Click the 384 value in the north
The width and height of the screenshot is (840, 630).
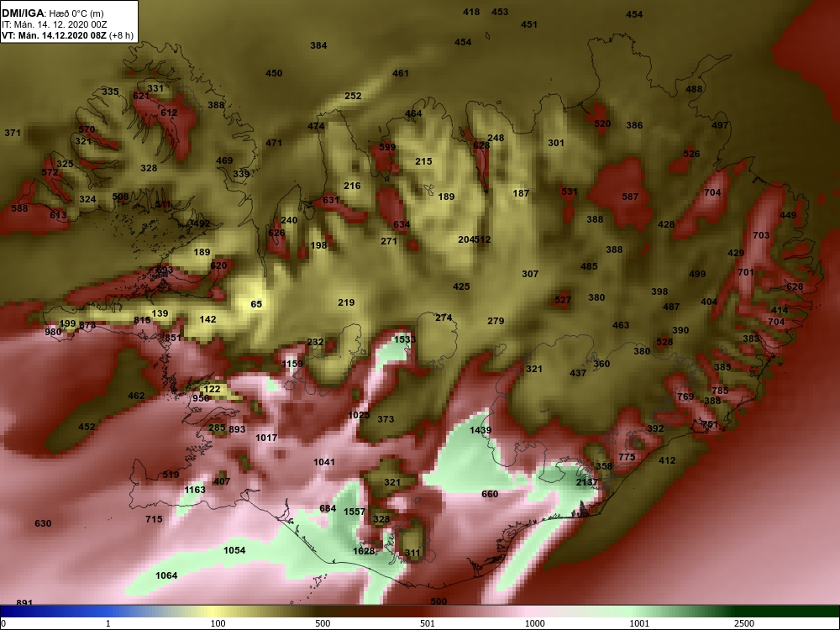(318, 45)
